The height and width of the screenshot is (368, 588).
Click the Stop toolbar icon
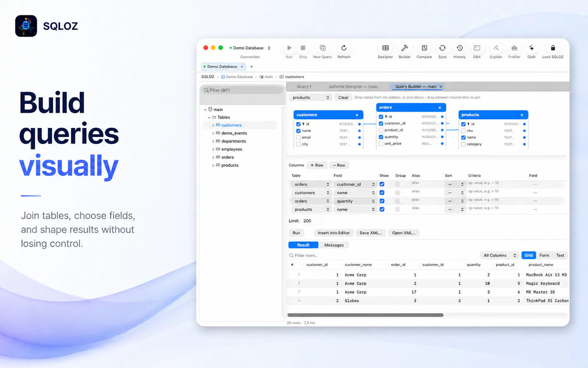tap(303, 48)
